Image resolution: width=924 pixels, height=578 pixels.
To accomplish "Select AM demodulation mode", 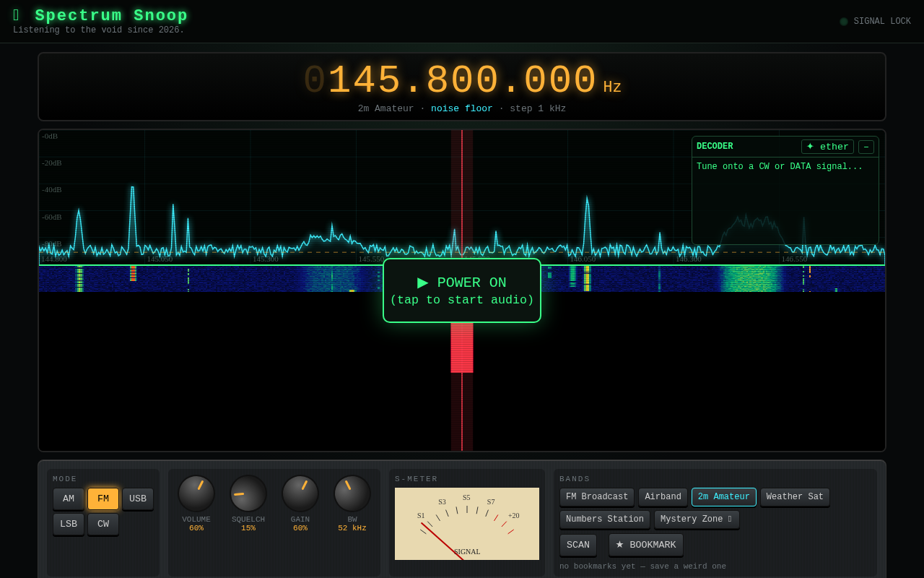I will pyautogui.click(x=69, y=499).
